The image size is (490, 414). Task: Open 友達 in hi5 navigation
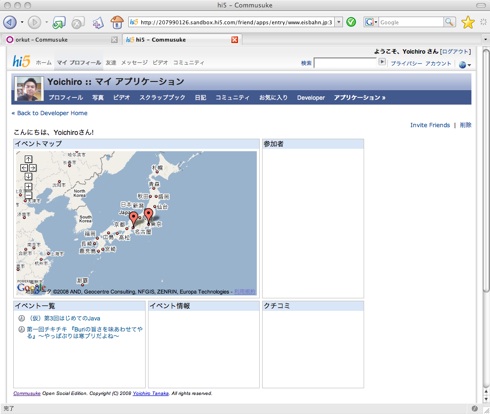[x=111, y=62]
